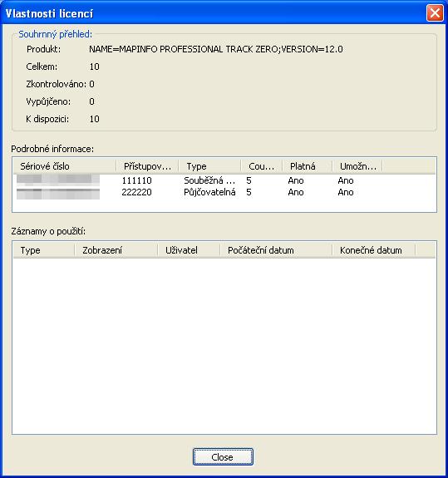The image size is (448, 478).
Task: Click the Close button at the bottom
Action: tap(223, 456)
